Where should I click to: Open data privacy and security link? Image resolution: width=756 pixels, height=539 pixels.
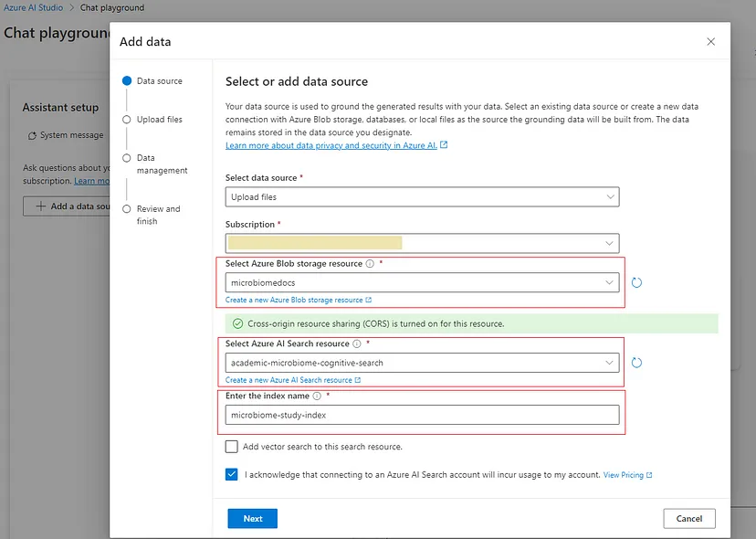tap(331, 145)
